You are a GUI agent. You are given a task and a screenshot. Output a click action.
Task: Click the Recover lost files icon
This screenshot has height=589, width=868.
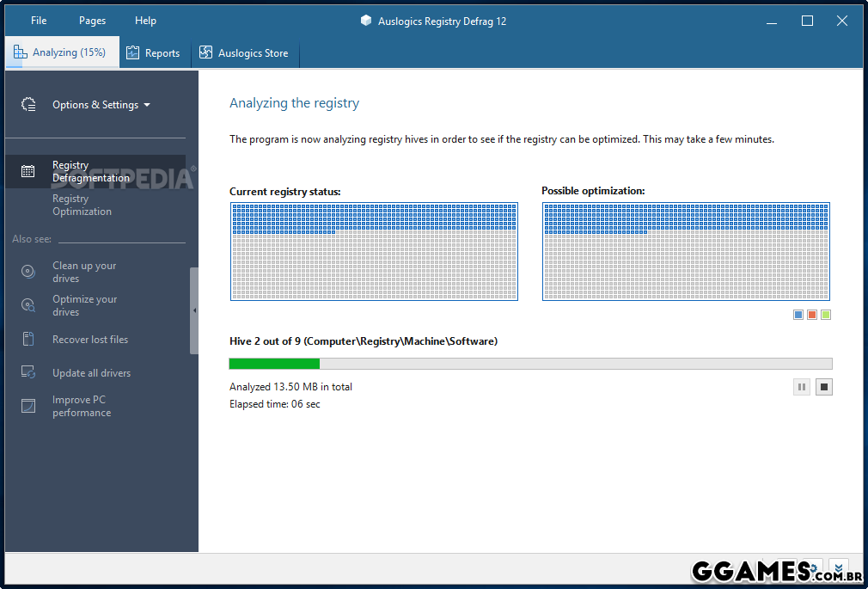(x=28, y=340)
